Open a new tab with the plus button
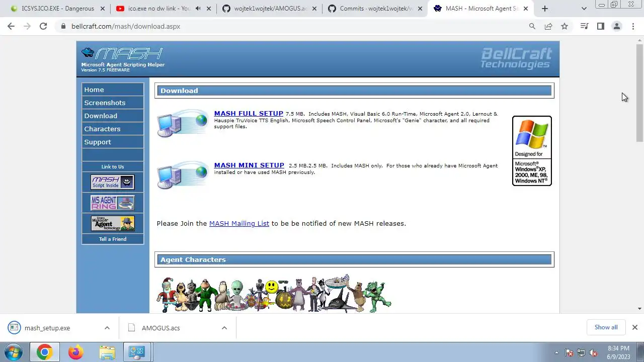Viewport: 644px width, 362px height. [x=545, y=9]
